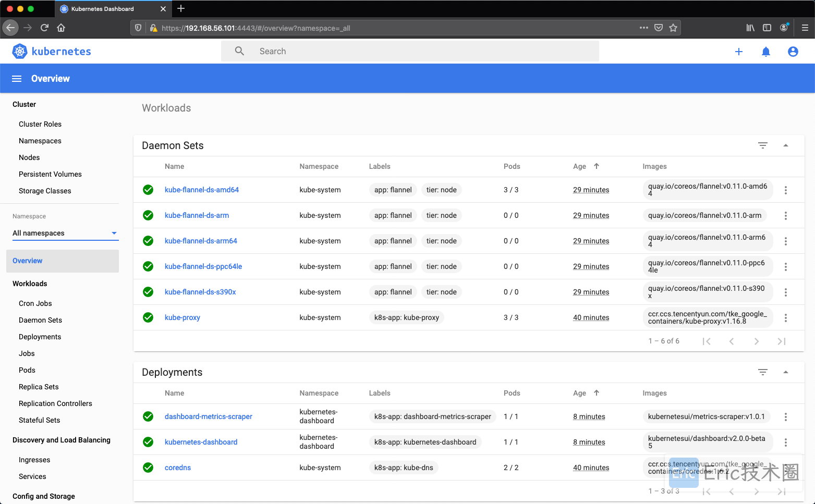Open kubernetes-dashboard deployment link
This screenshot has height=504, width=815.
point(201,442)
